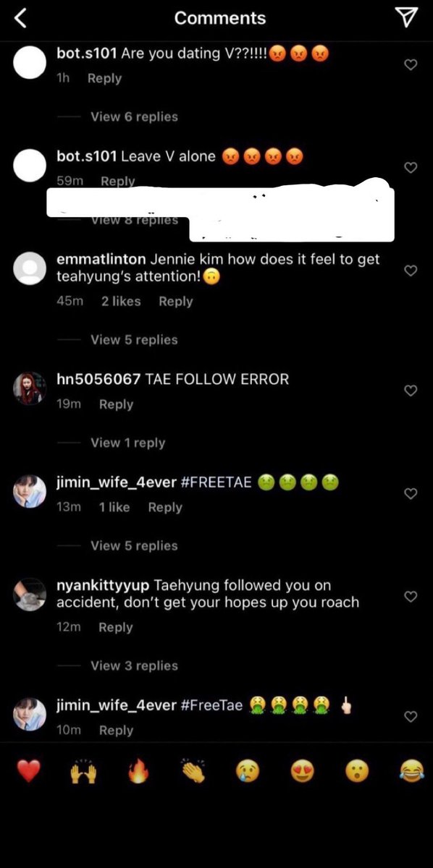Image resolution: width=433 pixels, height=868 pixels.
Task: Expand View 3 replies under nyankittyyup
Action: (x=134, y=665)
